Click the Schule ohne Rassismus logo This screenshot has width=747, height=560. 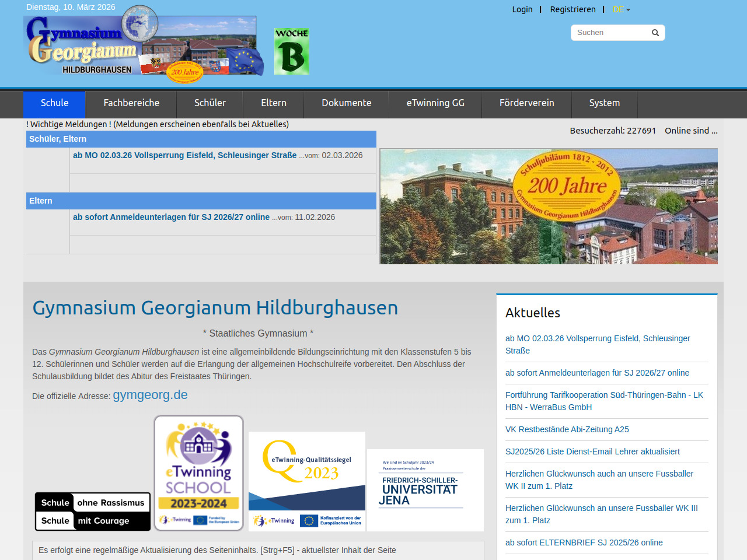click(93, 512)
